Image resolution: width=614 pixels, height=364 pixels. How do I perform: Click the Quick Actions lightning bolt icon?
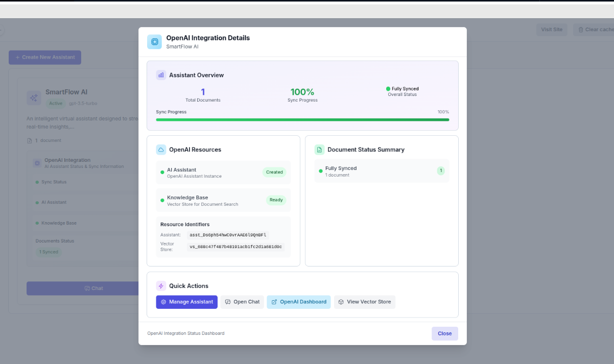161,285
